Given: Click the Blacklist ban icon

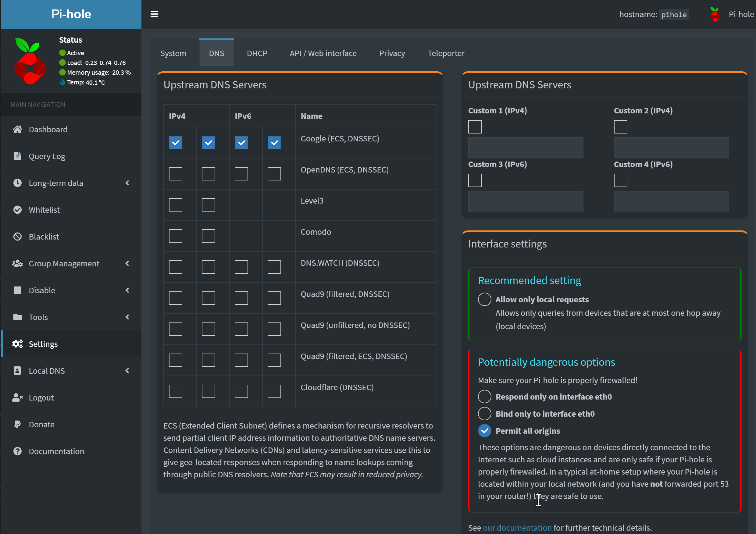Looking at the screenshot, I should [x=17, y=237].
